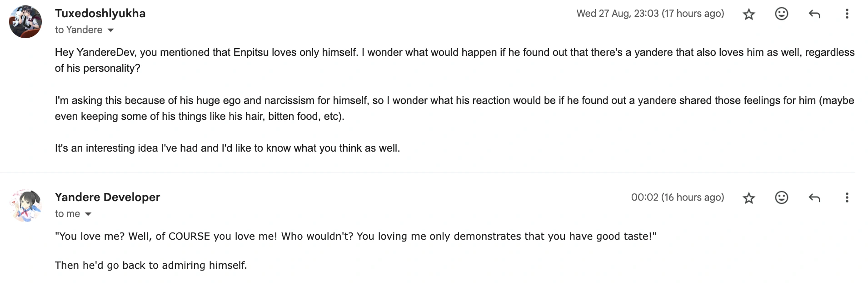Click Tuxedoshlyukha's profile avatar
Image resolution: width=868 pixels, height=286 pixels.
coord(25,22)
